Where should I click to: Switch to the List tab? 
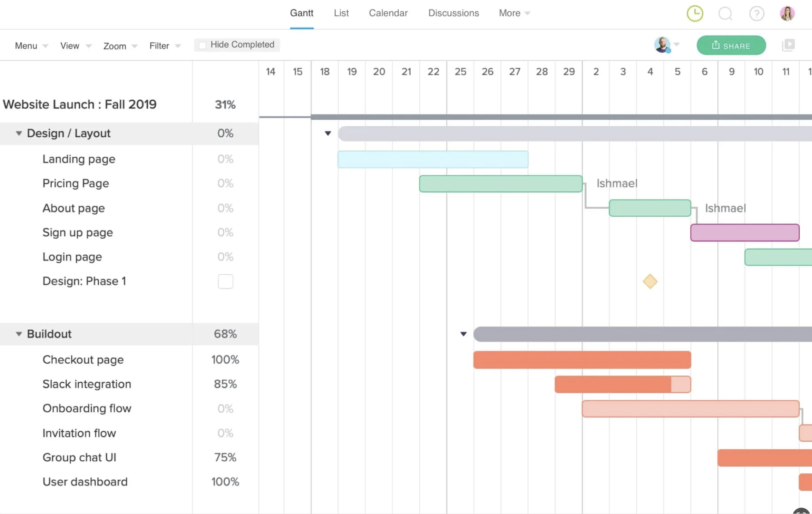point(341,13)
